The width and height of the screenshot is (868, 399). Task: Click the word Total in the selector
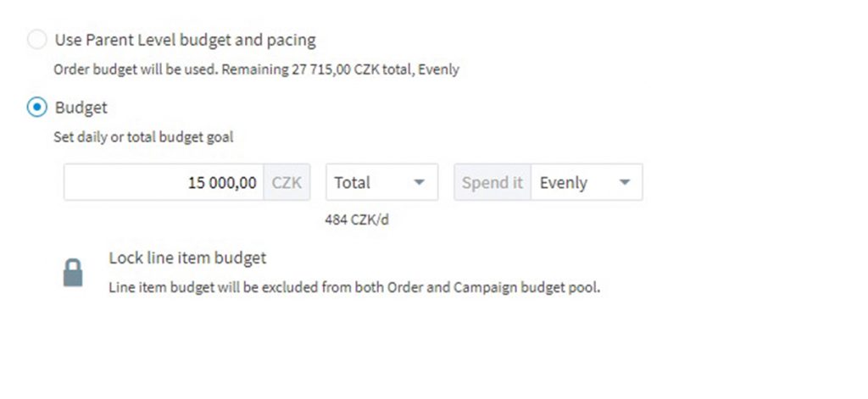click(x=352, y=182)
